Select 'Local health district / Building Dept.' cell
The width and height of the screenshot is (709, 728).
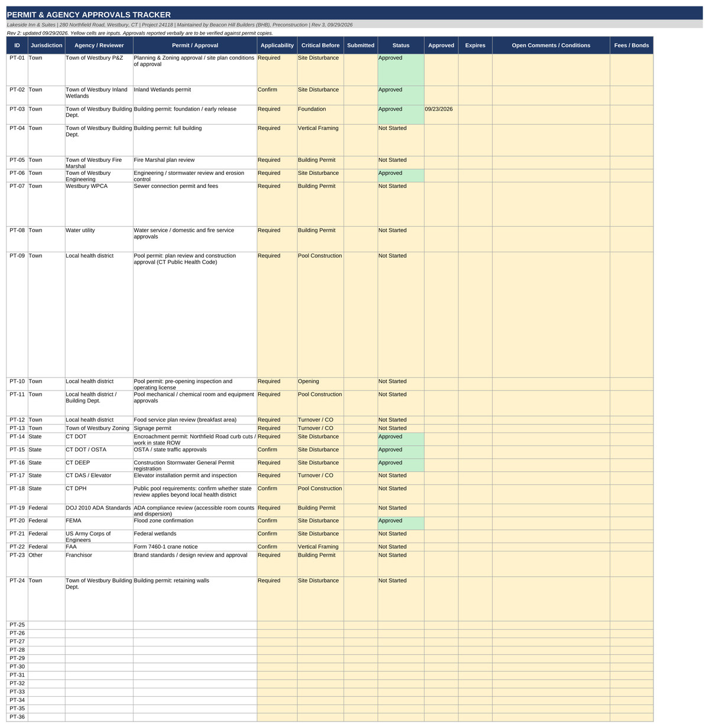point(99,403)
